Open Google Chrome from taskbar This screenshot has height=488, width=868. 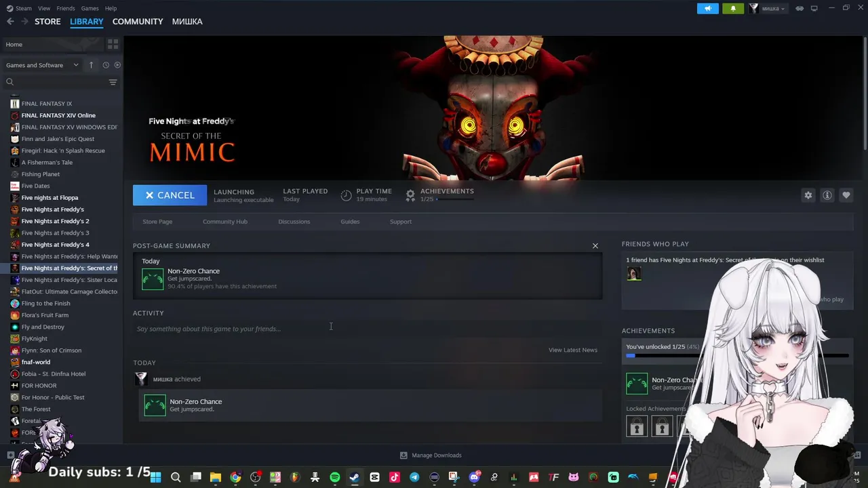[x=235, y=477]
